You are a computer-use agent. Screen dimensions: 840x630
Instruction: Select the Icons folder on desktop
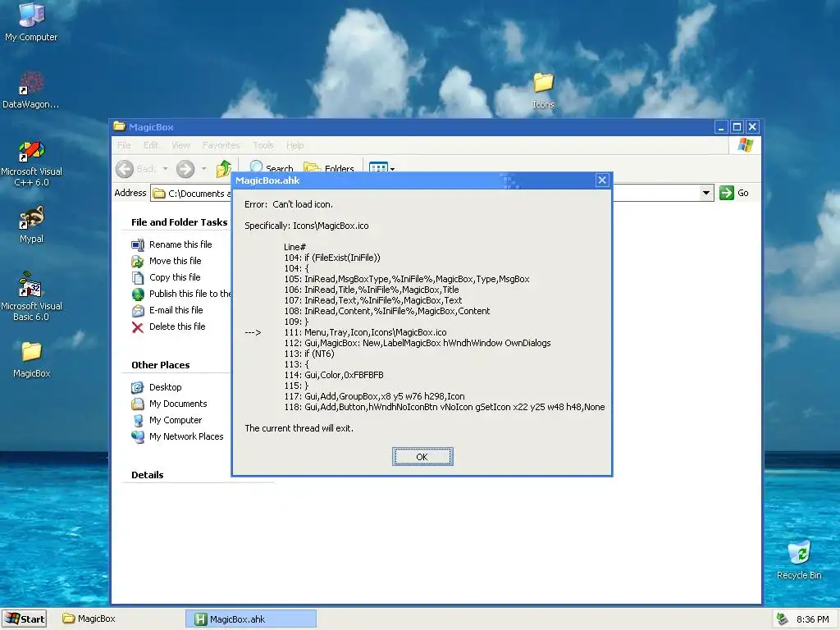(543, 90)
